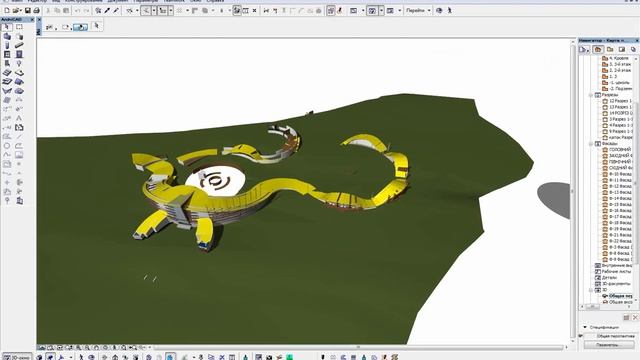
Task: Select '3D-документы' in the Navigator tree
Action: [x=616, y=284]
